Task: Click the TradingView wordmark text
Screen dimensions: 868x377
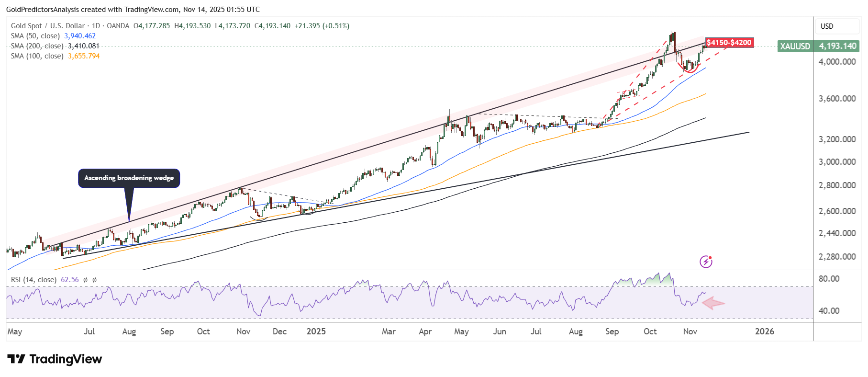Action: tap(66, 359)
